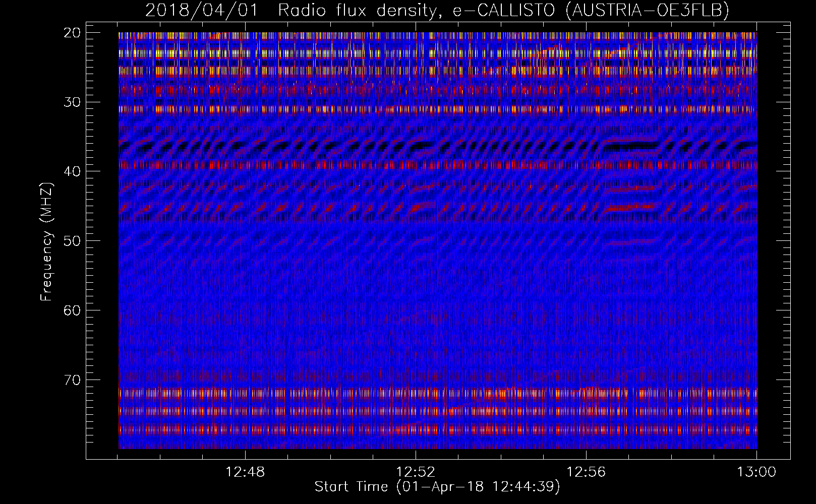The image size is (816, 504).
Task: Pick the "40" frequency tick label
Action: (x=73, y=171)
